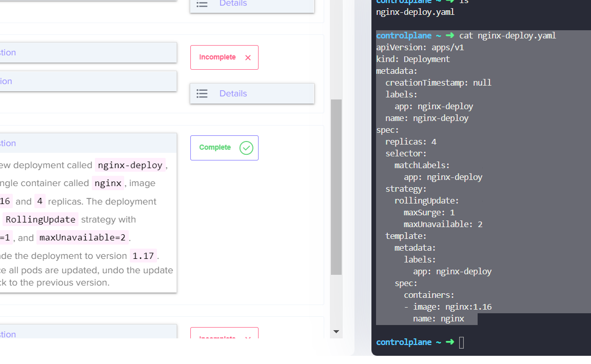Screen dimensions: 591x364
Task: Open the middle Details button in the task panel
Action: [x=252, y=93]
